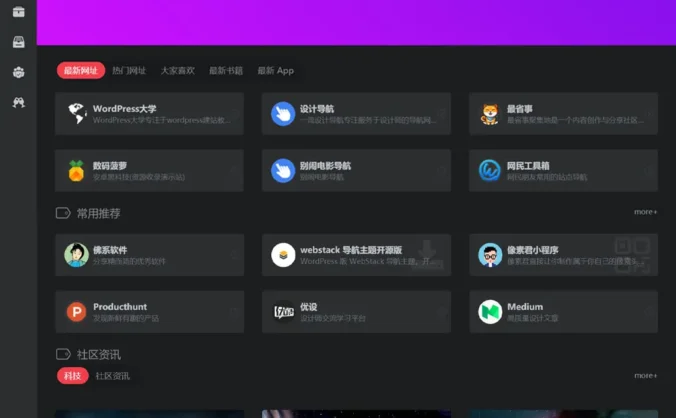Image resolution: width=676 pixels, height=418 pixels.
Task: Click the 优设 black logo icon
Action: point(283,312)
